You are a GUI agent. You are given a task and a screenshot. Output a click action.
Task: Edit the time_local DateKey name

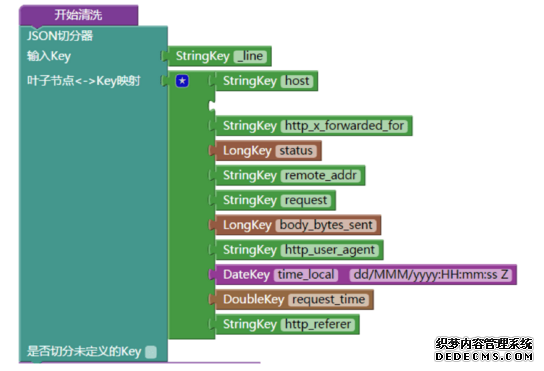click(306, 275)
